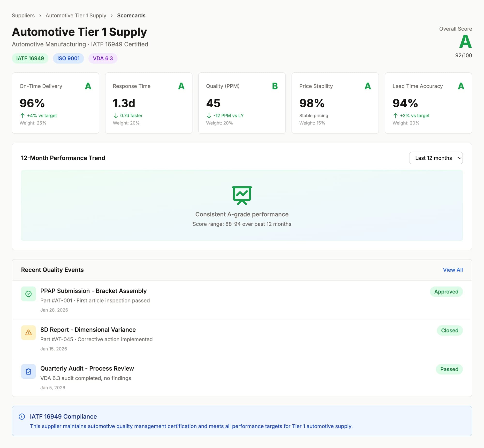Viewport: 484px width, 448px height.
Task: Click the upward arrow icon on On-Time Delivery
Action: [x=22, y=116]
